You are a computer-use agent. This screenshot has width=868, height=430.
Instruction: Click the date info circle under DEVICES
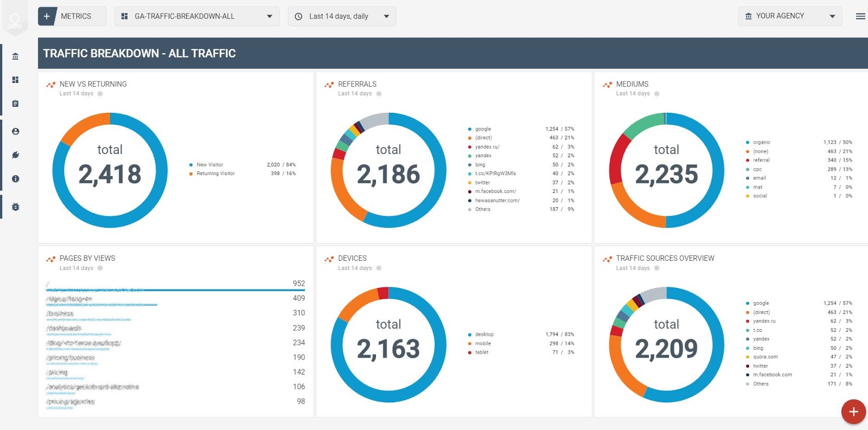(379, 268)
